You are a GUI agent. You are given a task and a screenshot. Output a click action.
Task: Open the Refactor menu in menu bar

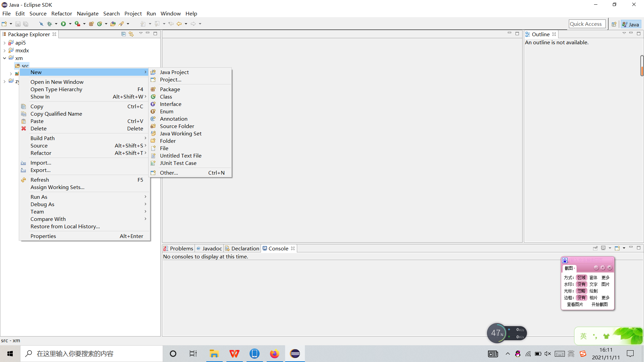[x=62, y=13]
